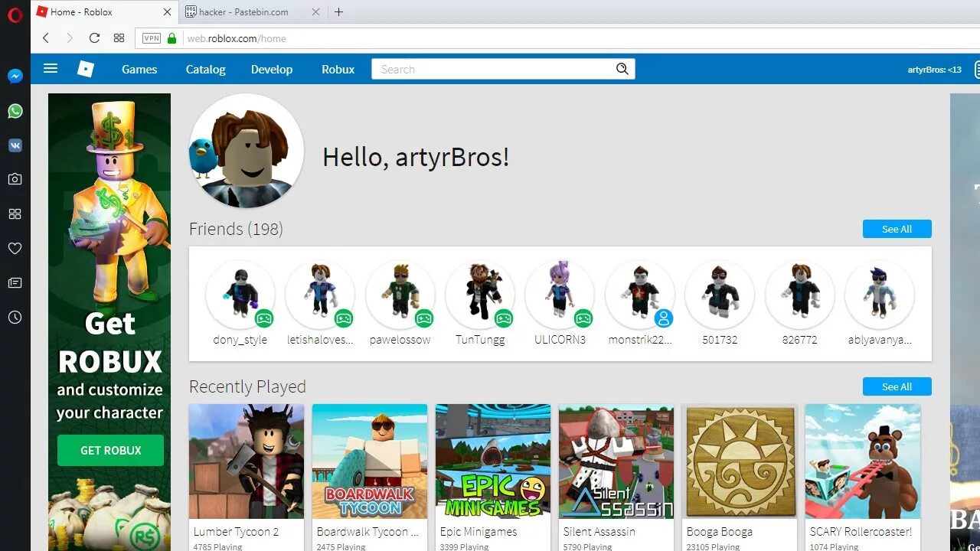Switch to the Home - Roblox tab
The image size is (980, 551).
(103, 12)
